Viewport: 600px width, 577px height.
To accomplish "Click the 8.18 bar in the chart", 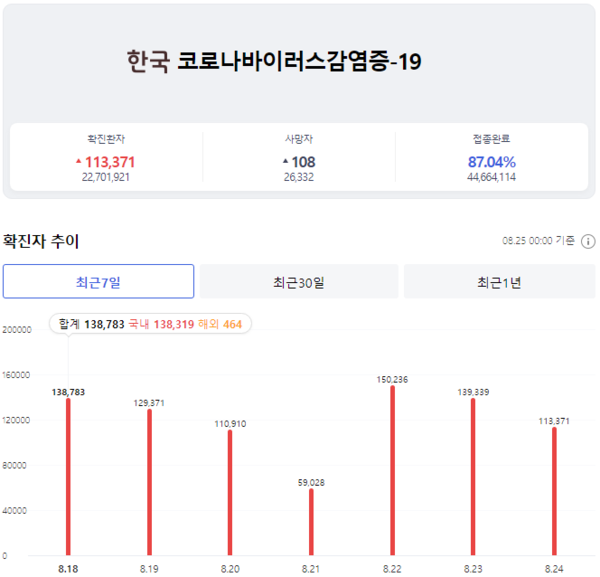I will point(68,477).
